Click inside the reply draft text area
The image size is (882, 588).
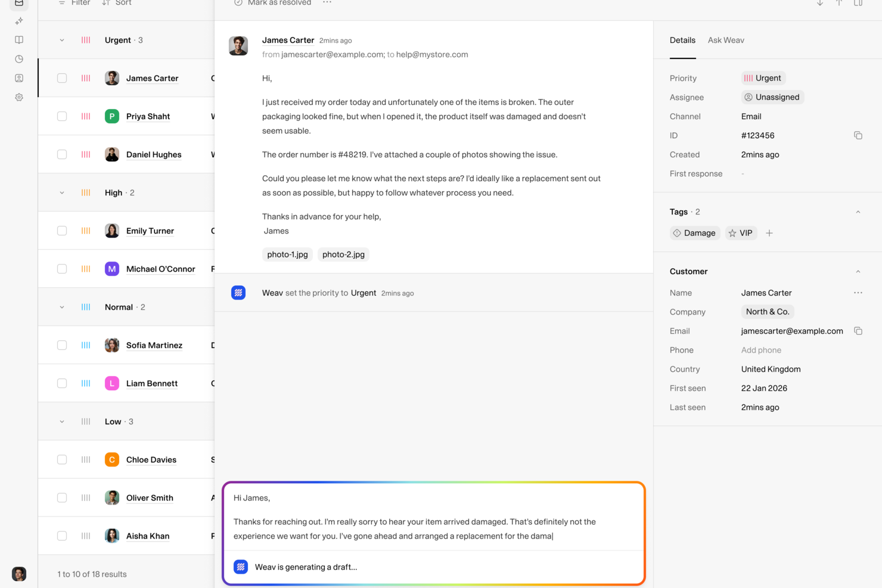click(x=434, y=517)
